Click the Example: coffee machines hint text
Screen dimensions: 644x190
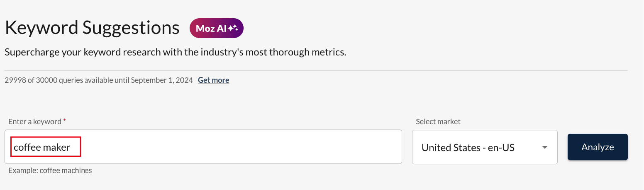point(50,170)
